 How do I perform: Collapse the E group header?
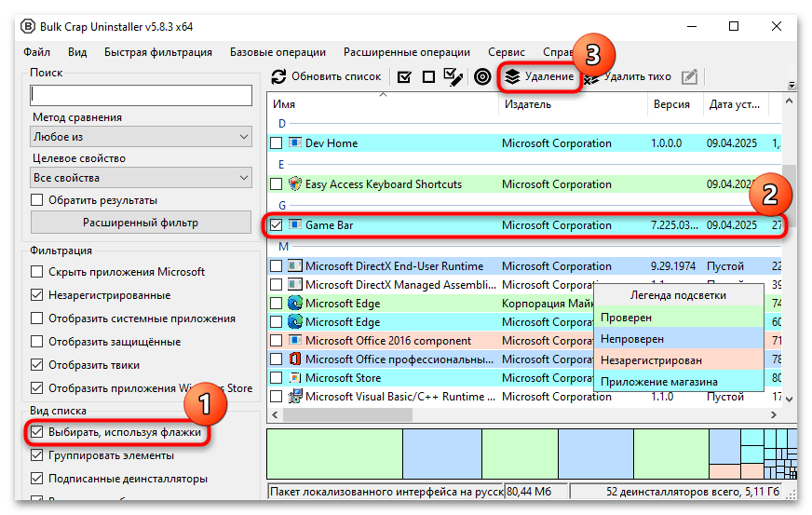point(281,164)
